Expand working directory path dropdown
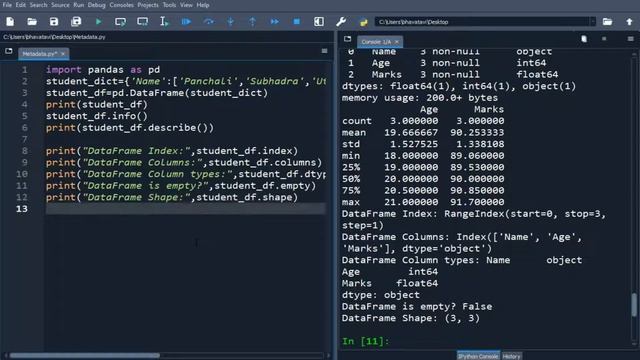Image resolution: width=640 pixels, height=360 pixels. click(x=593, y=22)
